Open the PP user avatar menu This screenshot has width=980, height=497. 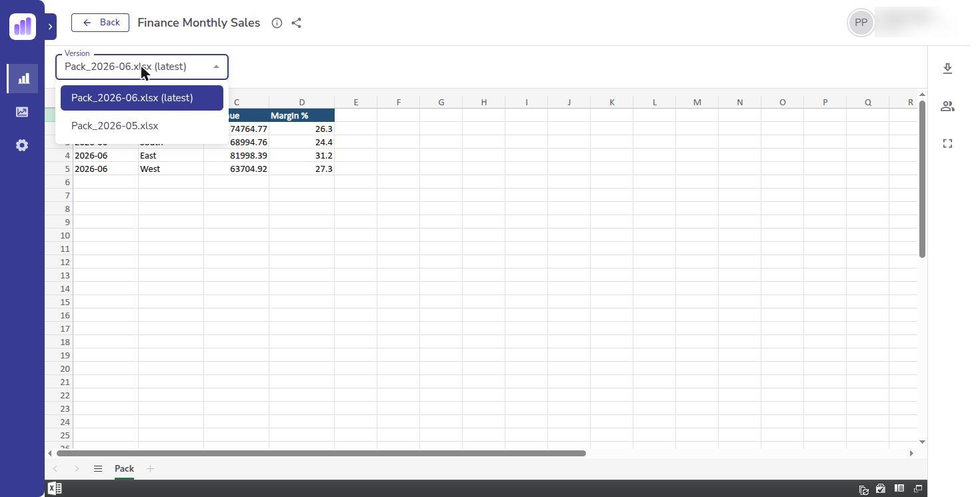point(861,23)
